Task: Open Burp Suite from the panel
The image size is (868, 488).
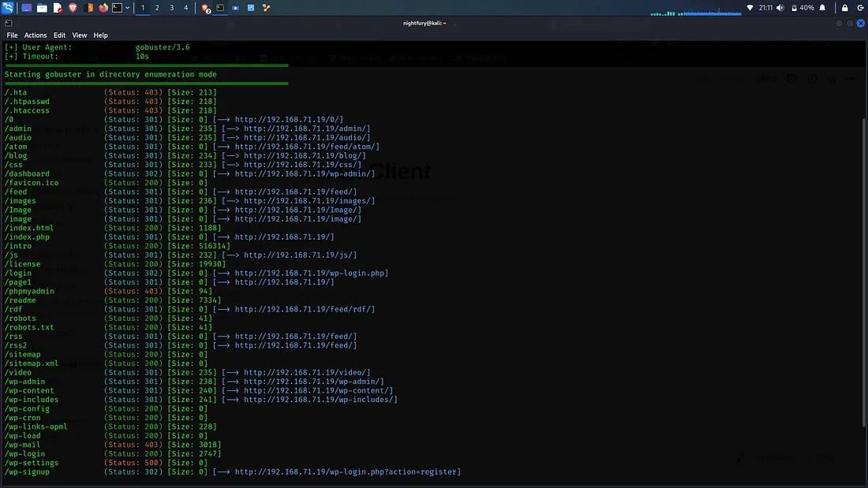Action: (89, 8)
